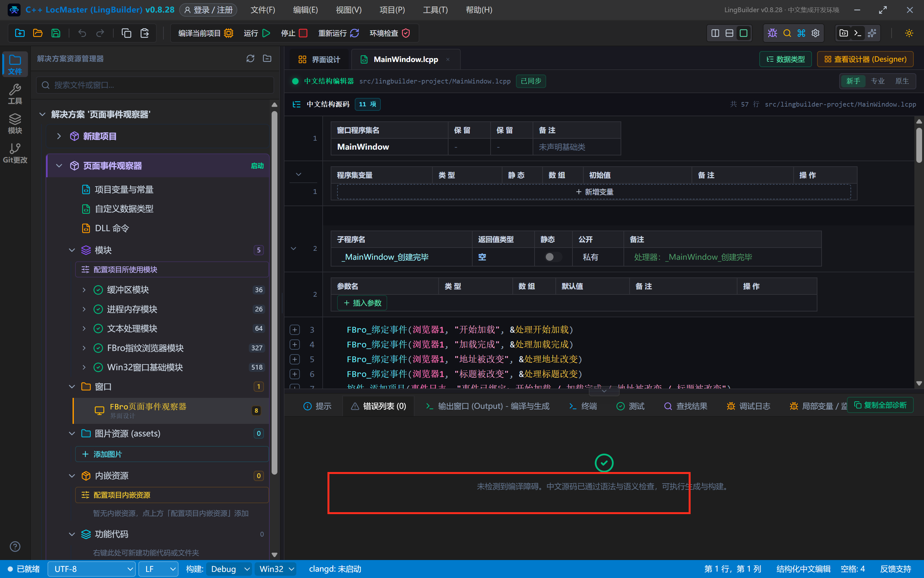Screen dimensions: 924x578
Task: Select the 专业 editor mode
Action: (x=877, y=81)
